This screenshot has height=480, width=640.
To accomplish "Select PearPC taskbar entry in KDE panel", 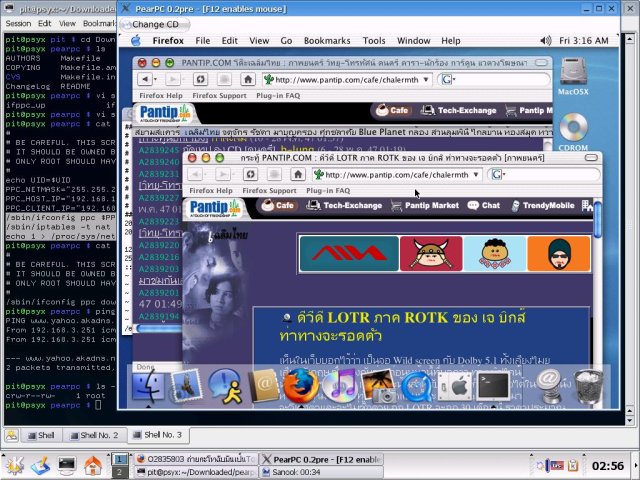I will click(x=322, y=459).
